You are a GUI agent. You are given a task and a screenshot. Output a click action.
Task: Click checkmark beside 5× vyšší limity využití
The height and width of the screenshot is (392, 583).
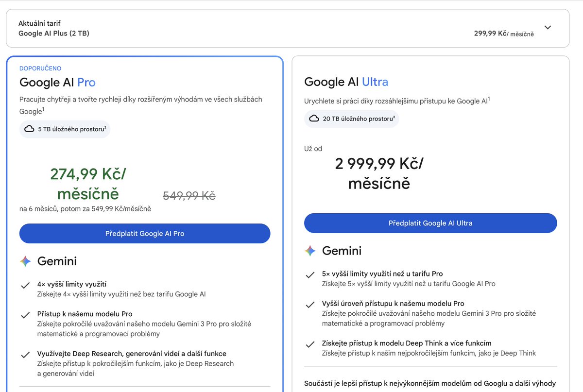point(310,275)
